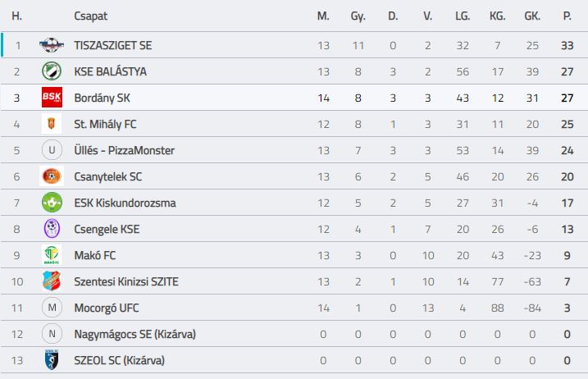Open the Üllés - PizzaMonster team page

124,150
